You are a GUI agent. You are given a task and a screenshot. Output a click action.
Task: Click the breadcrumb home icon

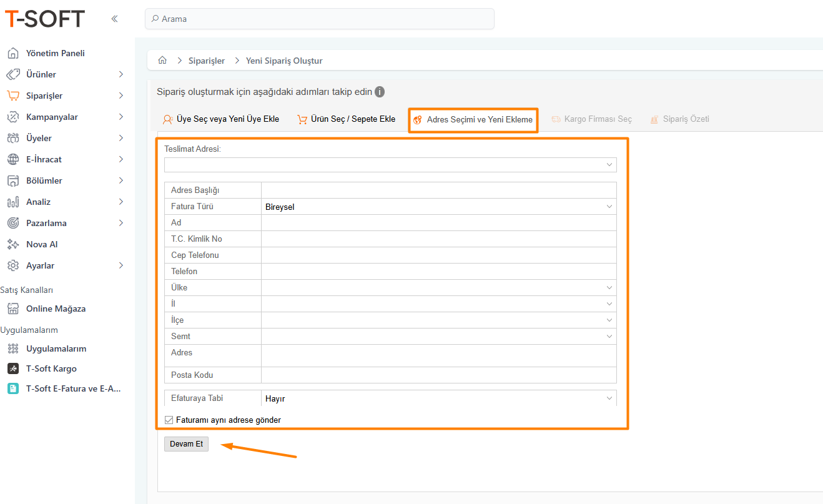[162, 61]
